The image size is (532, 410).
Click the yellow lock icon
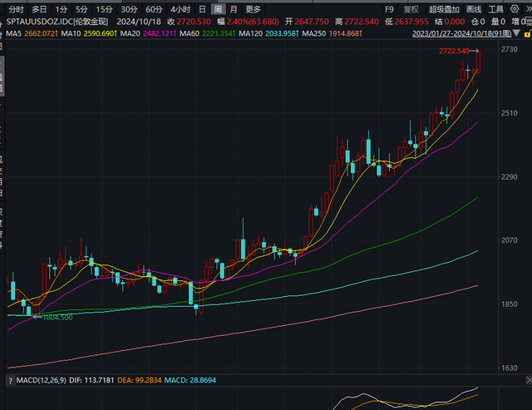point(528,34)
